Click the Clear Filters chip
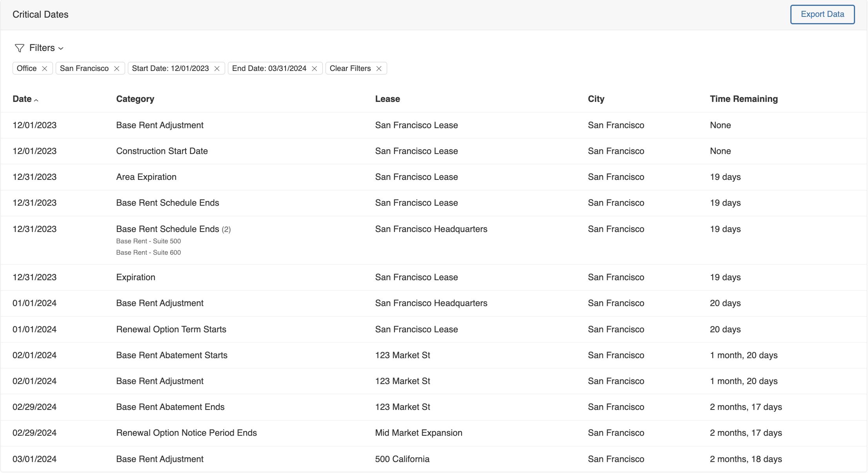868x473 pixels. pyautogui.click(x=349, y=68)
